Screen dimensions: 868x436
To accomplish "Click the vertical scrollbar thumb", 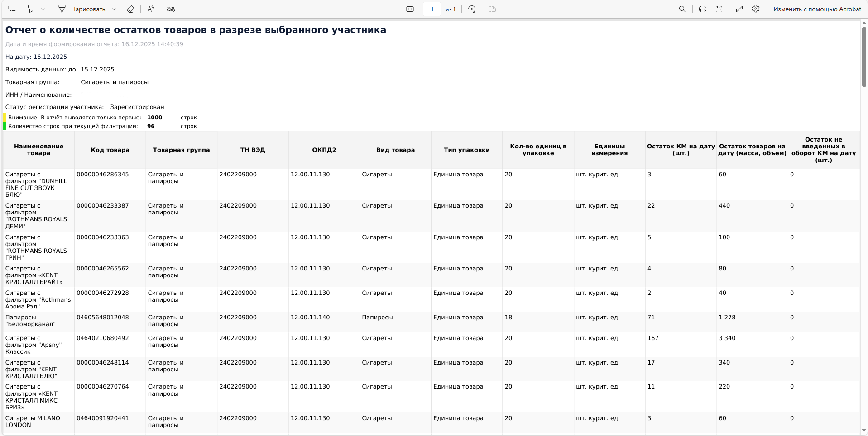I will click(864, 57).
